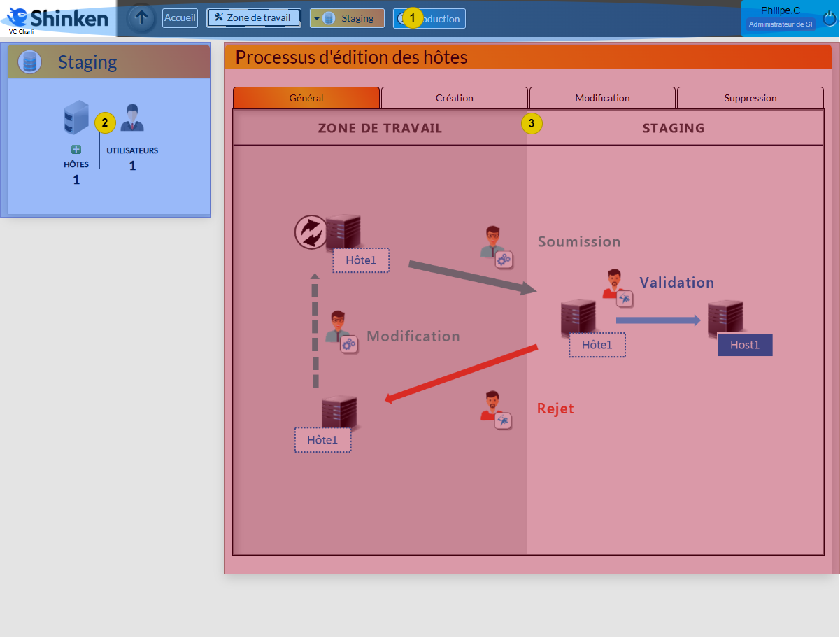Click the server Hôtes icon
840x638 pixels.
point(76,118)
